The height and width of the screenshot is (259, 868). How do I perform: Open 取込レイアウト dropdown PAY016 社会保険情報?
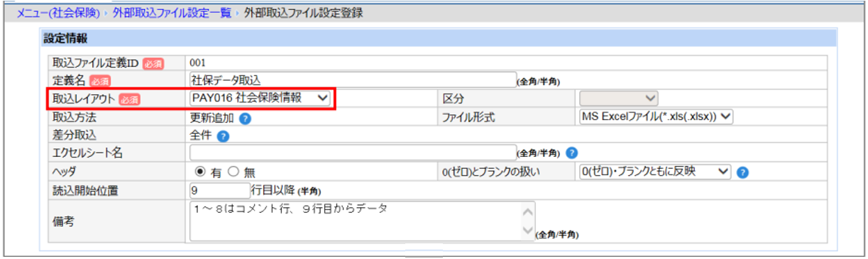260,98
